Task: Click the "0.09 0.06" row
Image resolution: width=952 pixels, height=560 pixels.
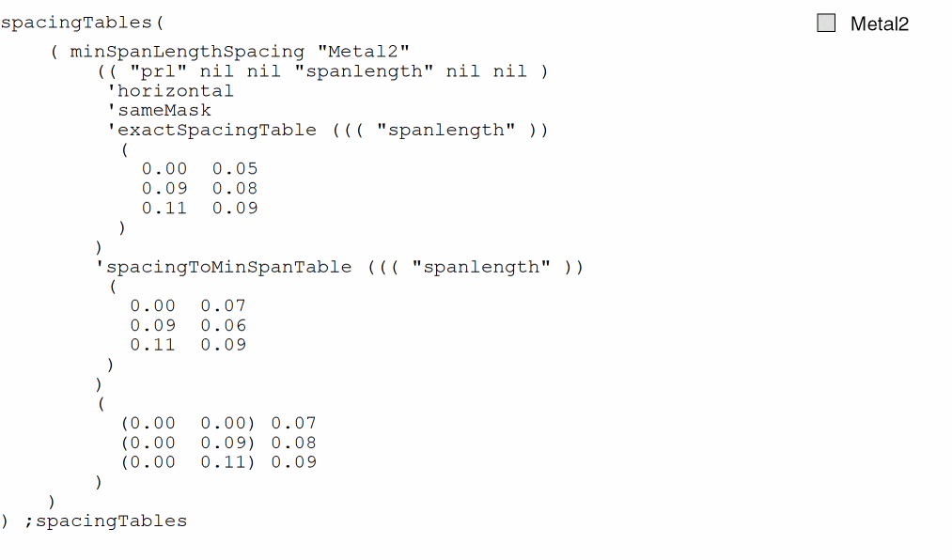Action: 188,326
